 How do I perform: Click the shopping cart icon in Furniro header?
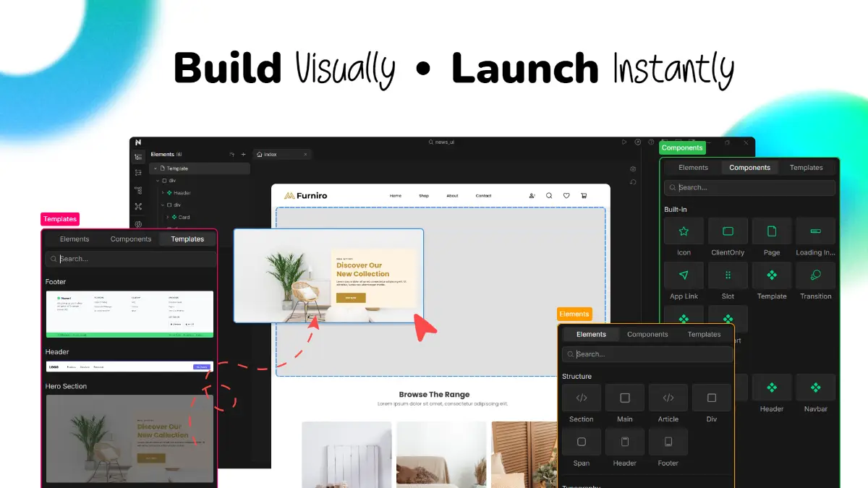(x=584, y=196)
